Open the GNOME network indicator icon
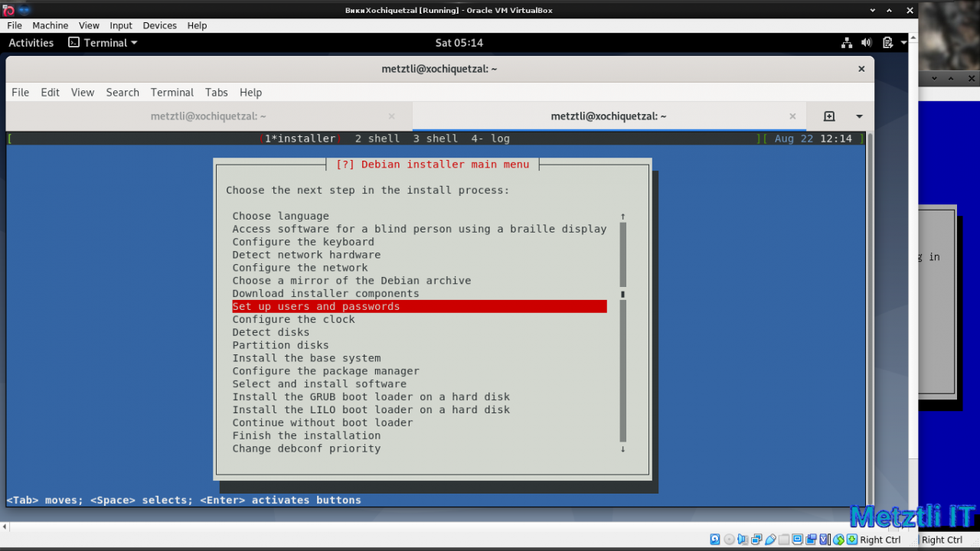The width and height of the screenshot is (980, 551). 847,43
